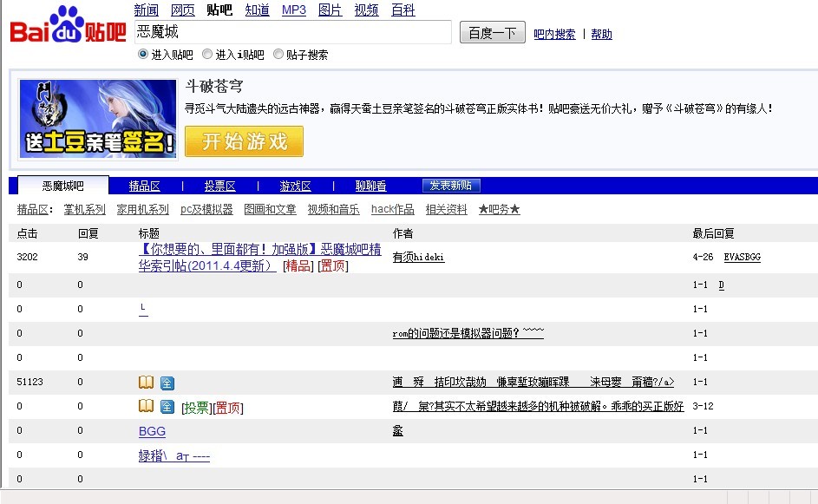Switch to the 游戏区 tab
This screenshot has height=504, width=818.
(x=295, y=186)
